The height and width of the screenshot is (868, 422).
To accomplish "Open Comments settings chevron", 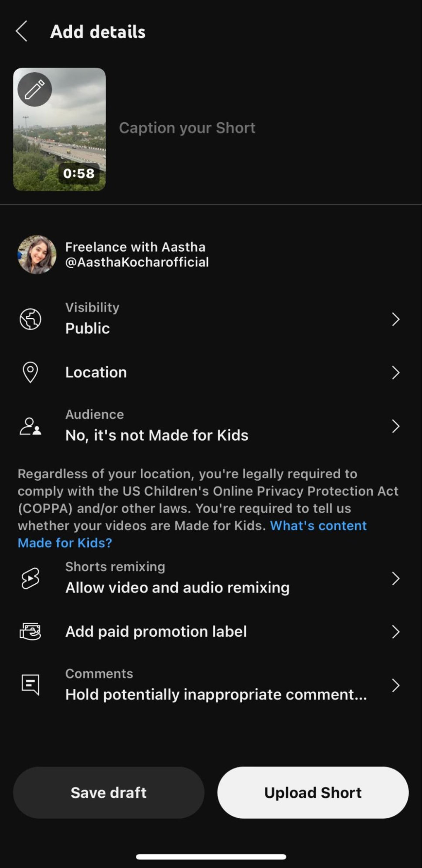I will (x=396, y=685).
